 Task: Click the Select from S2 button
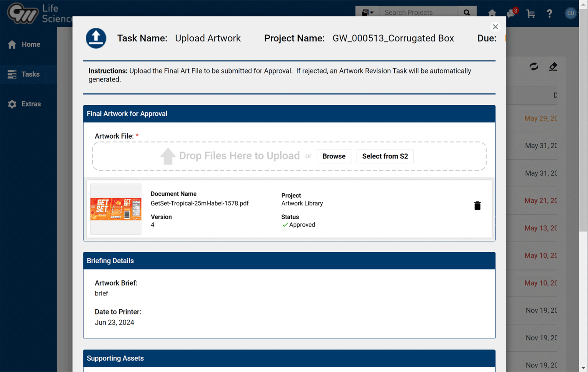[x=385, y=156]
